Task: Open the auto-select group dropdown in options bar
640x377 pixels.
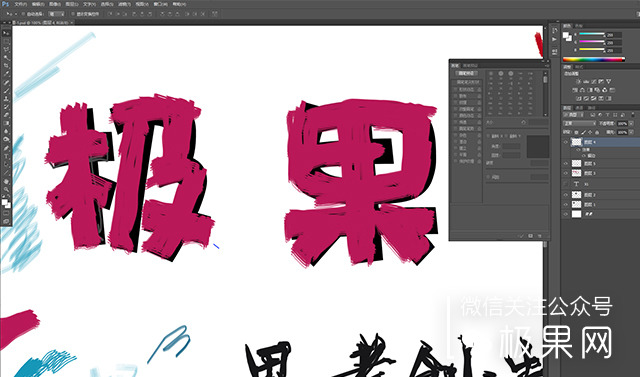Action: [56, 14]
